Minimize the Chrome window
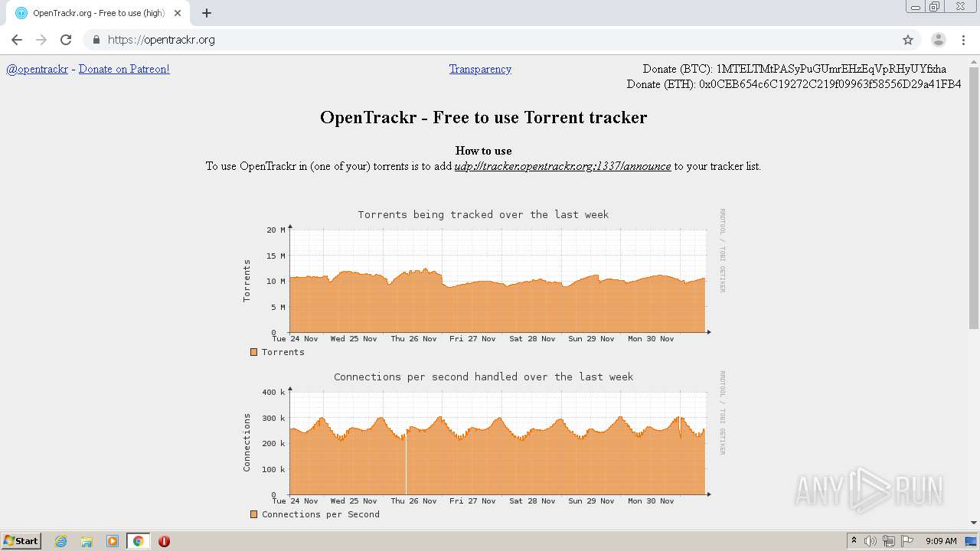Screen dimensions: 980x551 click(916, 7)
